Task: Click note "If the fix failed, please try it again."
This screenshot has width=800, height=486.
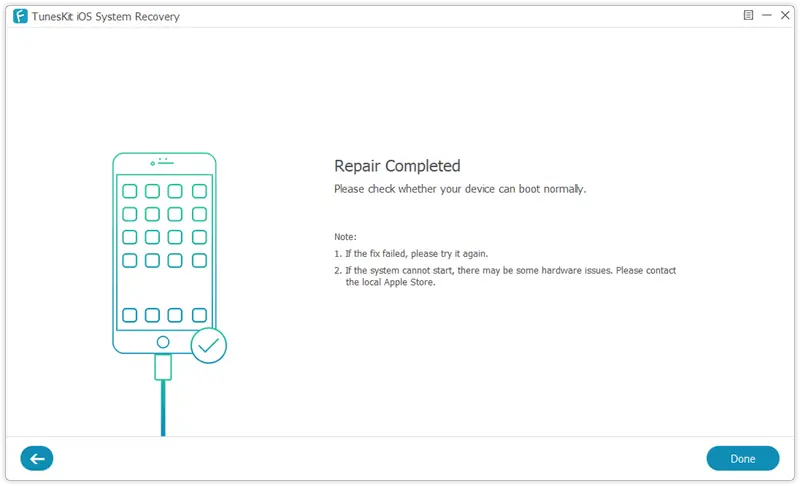Action: click(x=411, y=253)
